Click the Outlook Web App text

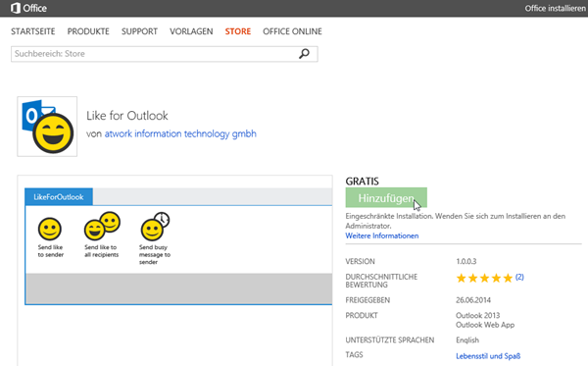pos(485,325)
